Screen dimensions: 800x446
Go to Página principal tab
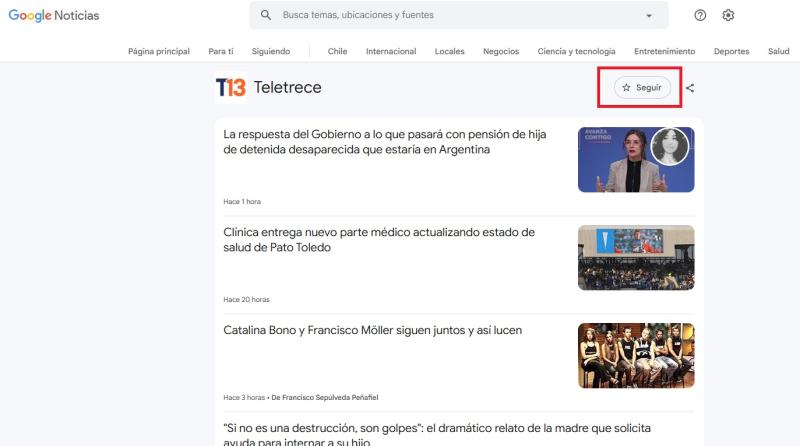pyautogui.click(x=159, y=52)
